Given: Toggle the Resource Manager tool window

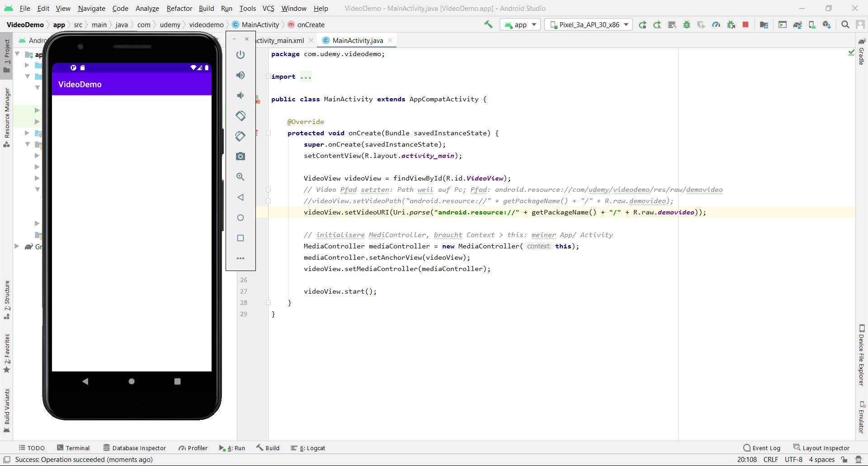Looking at the screenshot, I should (x=6, y=118).
